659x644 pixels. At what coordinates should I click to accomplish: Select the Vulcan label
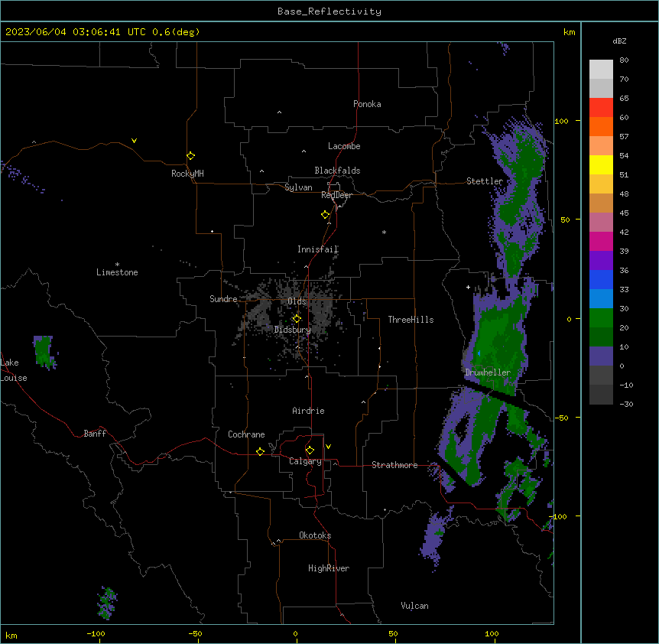(415, 606)
